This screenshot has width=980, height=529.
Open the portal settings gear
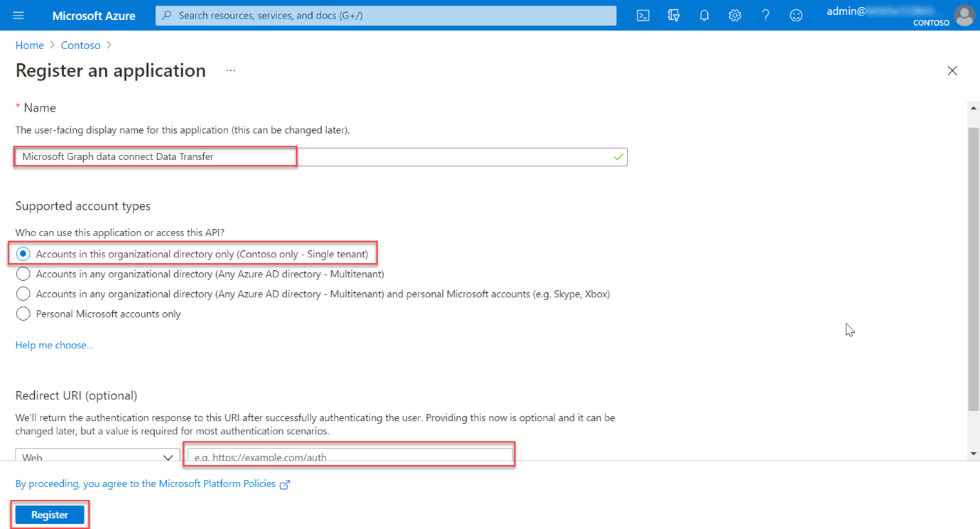point(734,15)
